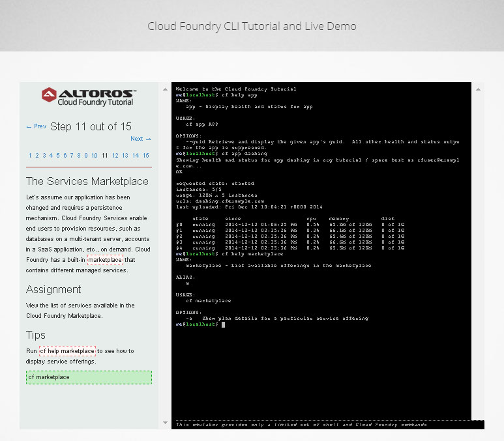Jump to tutorial step 3
Viewport: 504px width, 441px height.
(44, 156)
